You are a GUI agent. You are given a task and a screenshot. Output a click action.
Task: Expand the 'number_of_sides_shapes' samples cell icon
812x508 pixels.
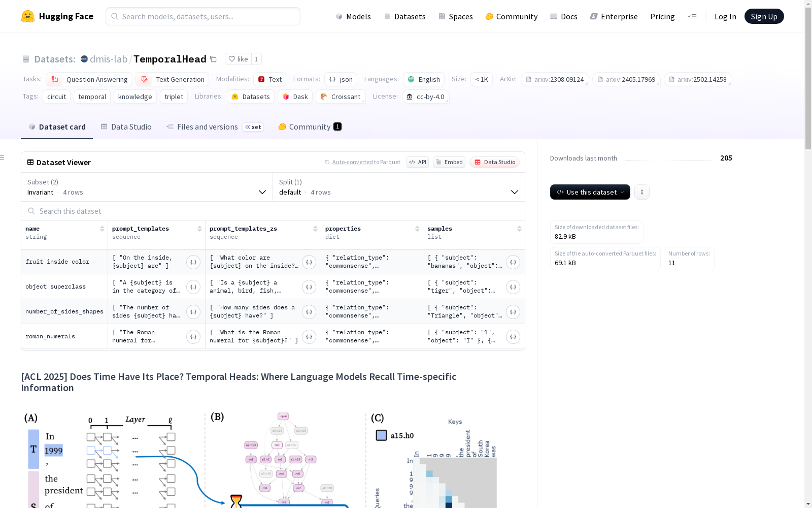(x=513, y=312)
